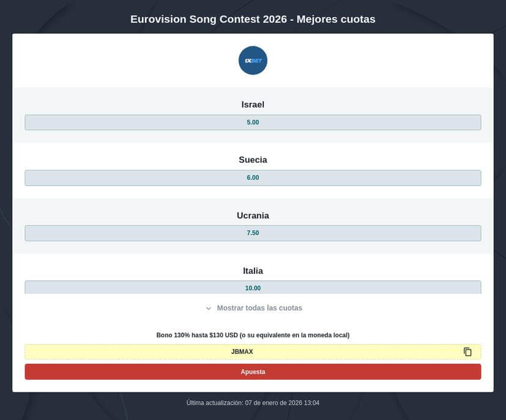Click the Italia country heading
The width and height of the screenshot is (506, 420).
[x=253, y=270]
